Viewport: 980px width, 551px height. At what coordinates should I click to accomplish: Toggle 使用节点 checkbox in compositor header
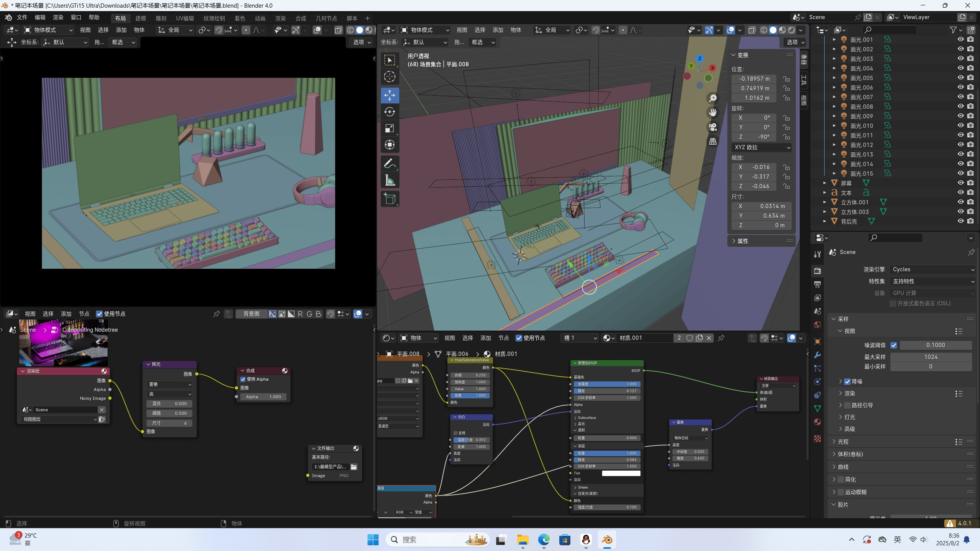99,314
